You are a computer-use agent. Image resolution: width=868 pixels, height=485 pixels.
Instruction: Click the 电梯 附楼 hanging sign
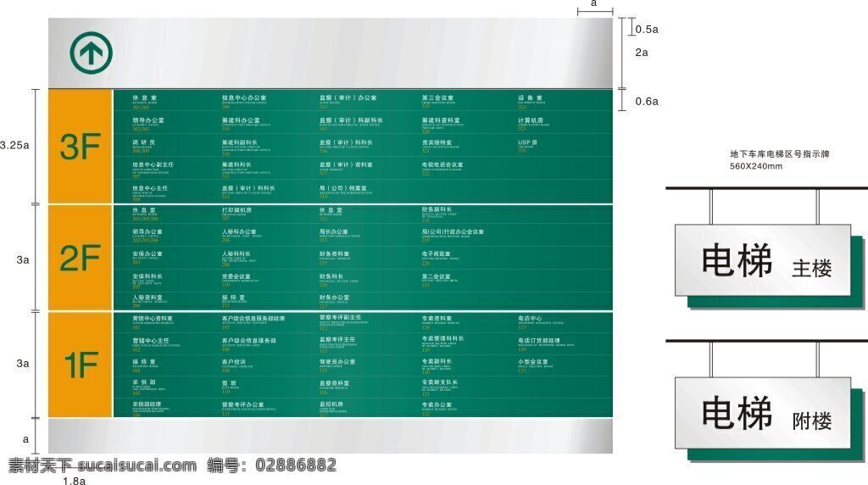(762, 413)
